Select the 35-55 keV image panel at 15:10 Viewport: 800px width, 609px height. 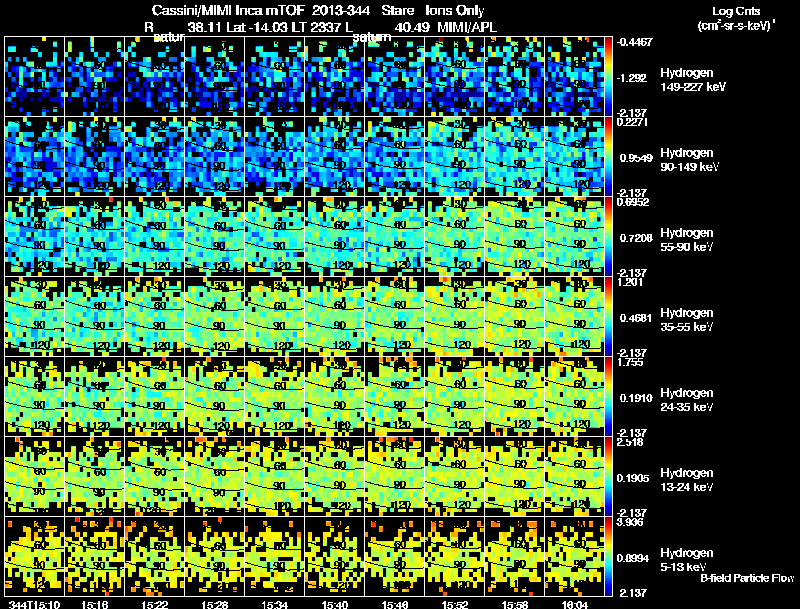[35, 317]
